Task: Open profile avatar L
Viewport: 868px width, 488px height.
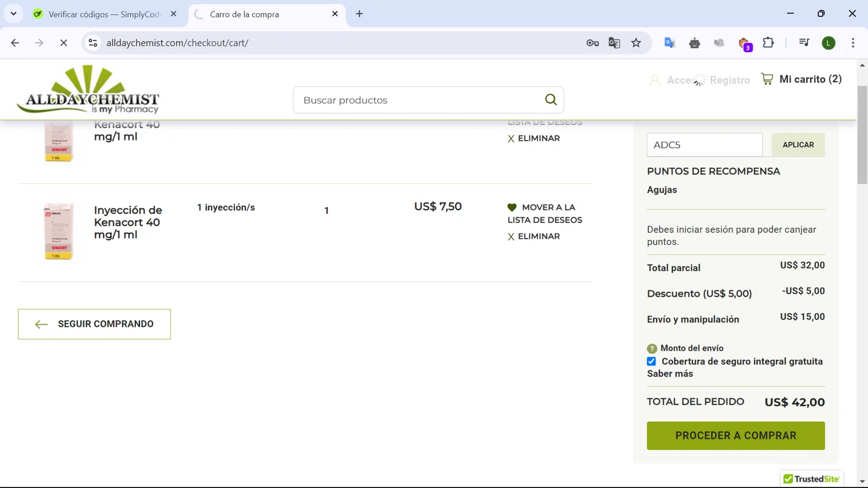Action: coord(829,43)
